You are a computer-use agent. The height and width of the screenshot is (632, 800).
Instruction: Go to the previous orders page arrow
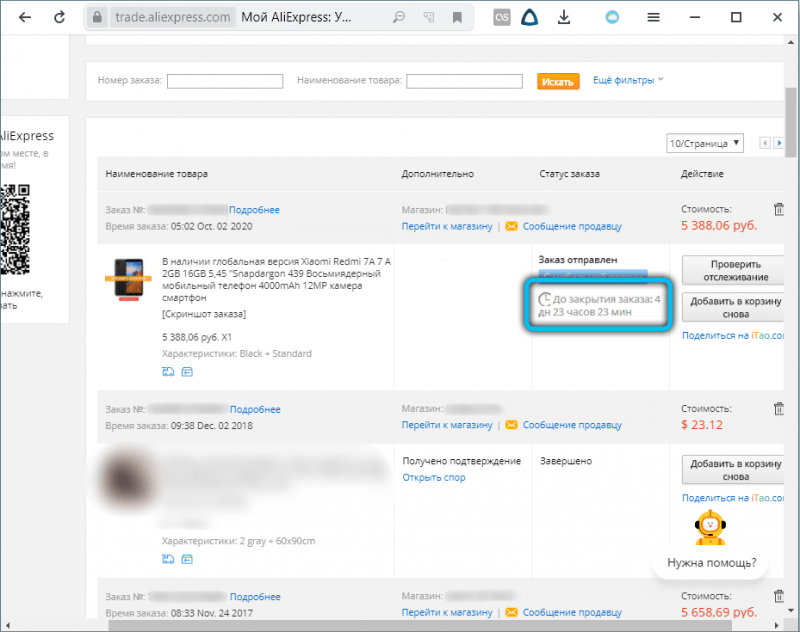click(x=765, y=143)
